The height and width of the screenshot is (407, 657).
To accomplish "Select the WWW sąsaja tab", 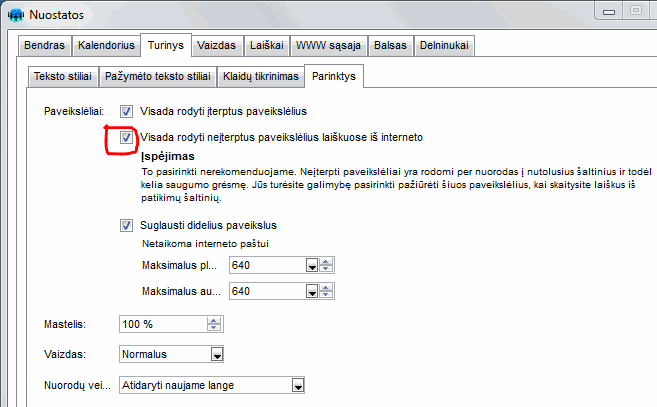I will 331,46.
